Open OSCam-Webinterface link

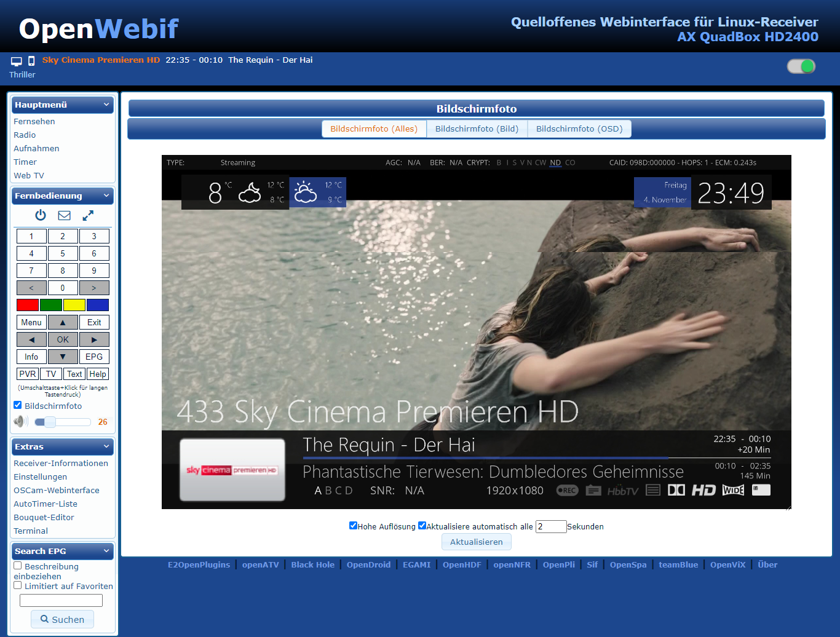57,490
